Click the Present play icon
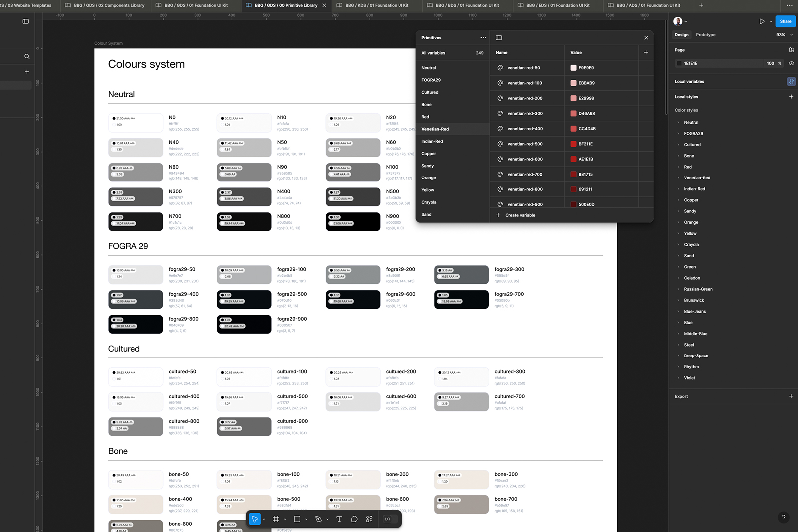Image resolution: width=798 pixels, height=532 pixels. [x=762, y=21]
